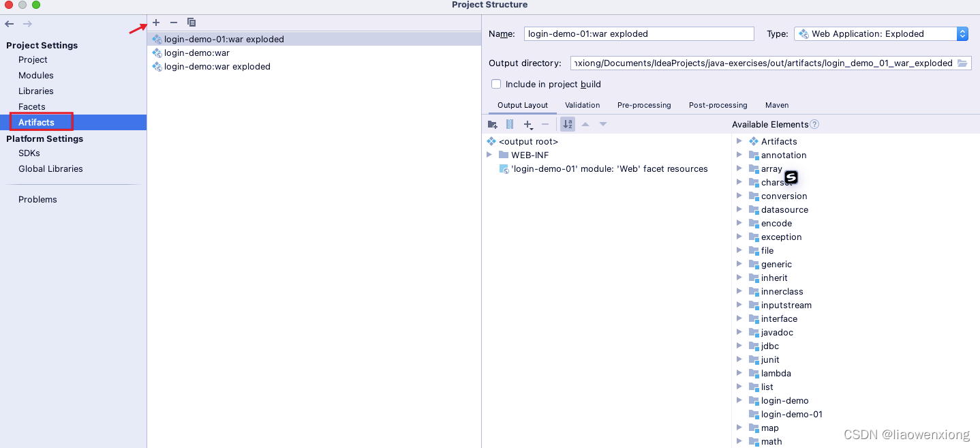Open the Maven tab
The height and width of the screenshot is (448, 980).
(777, 105)
